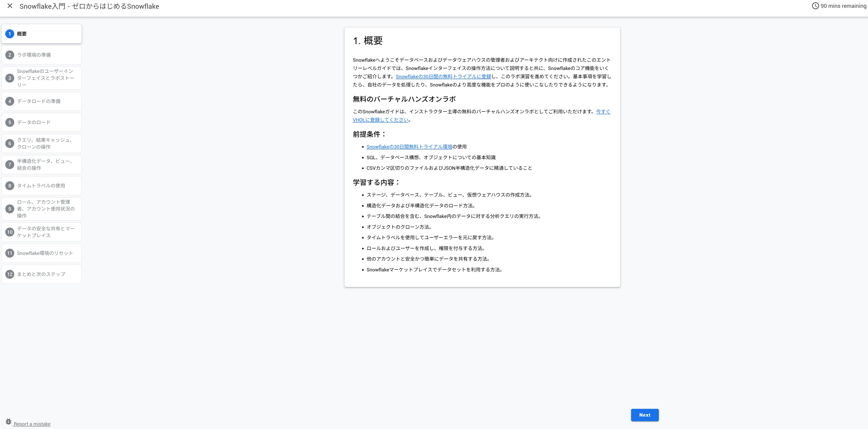Click bullet 構造化データおよび半構造化データのロード方法
This screenshot has width=868, height=429.
click(x=421, y=206)
